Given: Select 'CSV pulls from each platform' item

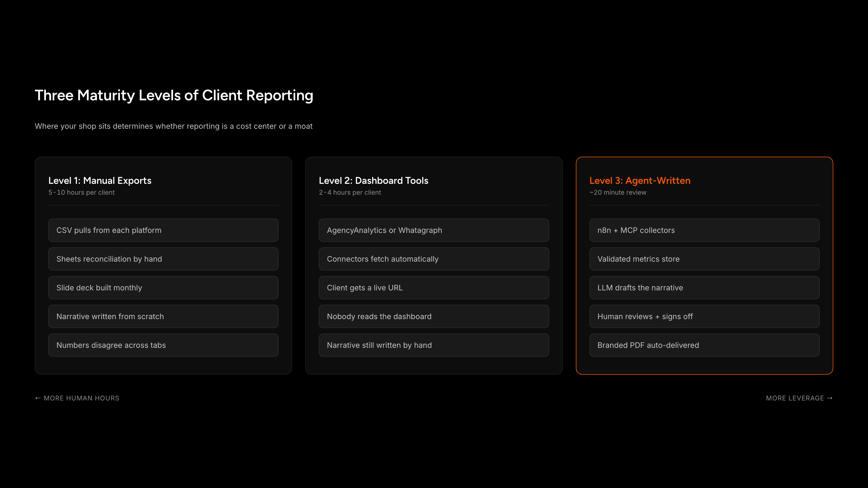Looking at the screenshot, I should [163, 230].
